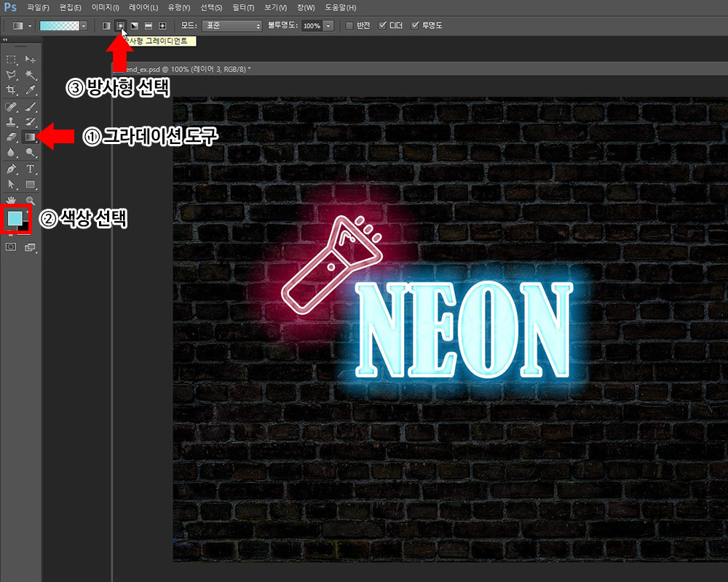Select the Brush tool
This screenshot has width=728, height=582.
(30, 107)
